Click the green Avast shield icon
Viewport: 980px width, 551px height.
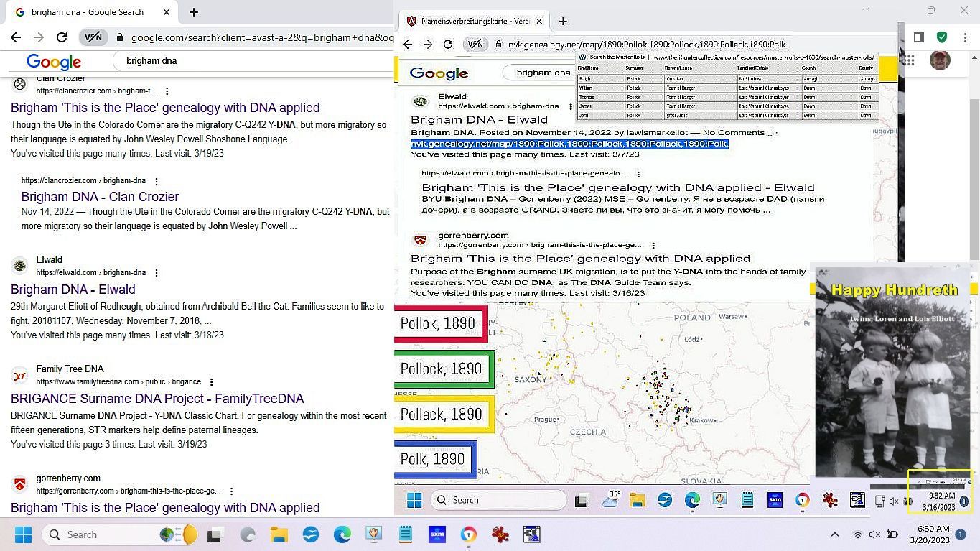tap(941, 37)
